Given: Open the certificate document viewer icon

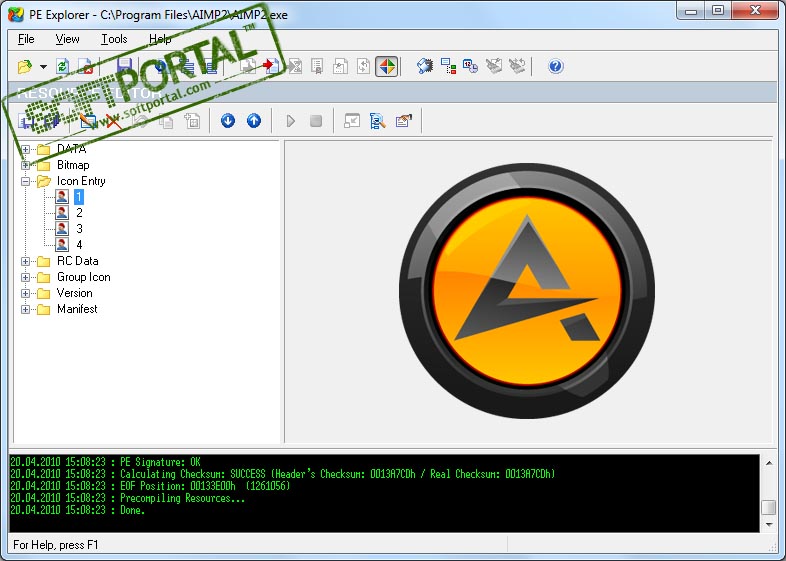Looking at the screenshot, I should click(x=317, y=66).
